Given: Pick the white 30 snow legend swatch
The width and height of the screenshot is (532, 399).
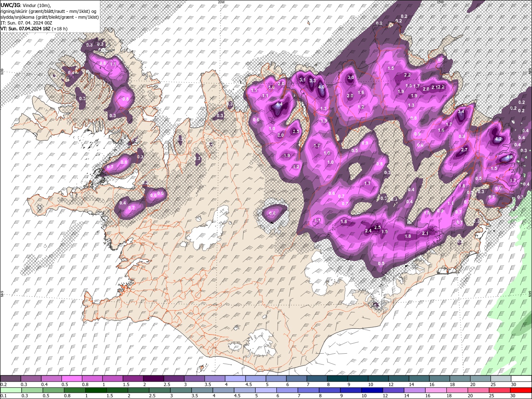Looking at the screenshot, I should [x=522, y=379].
